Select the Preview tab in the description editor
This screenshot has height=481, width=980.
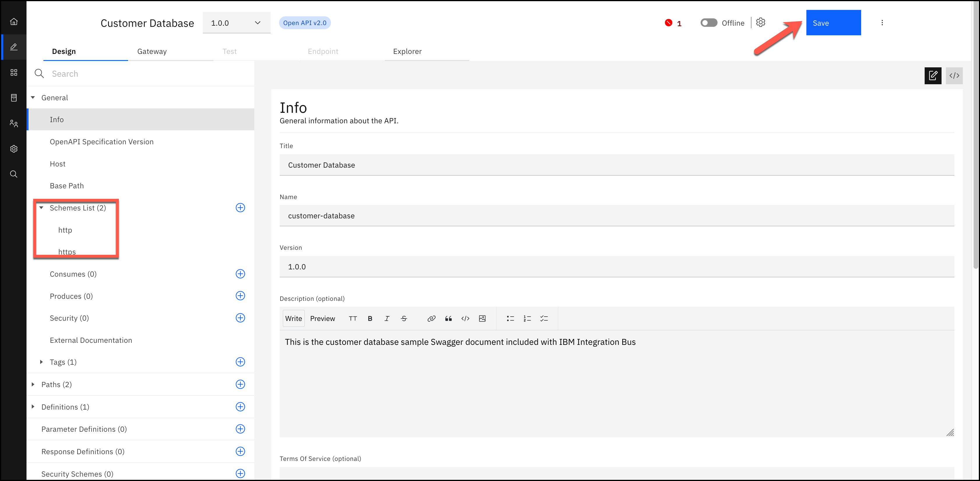(322, 318)
